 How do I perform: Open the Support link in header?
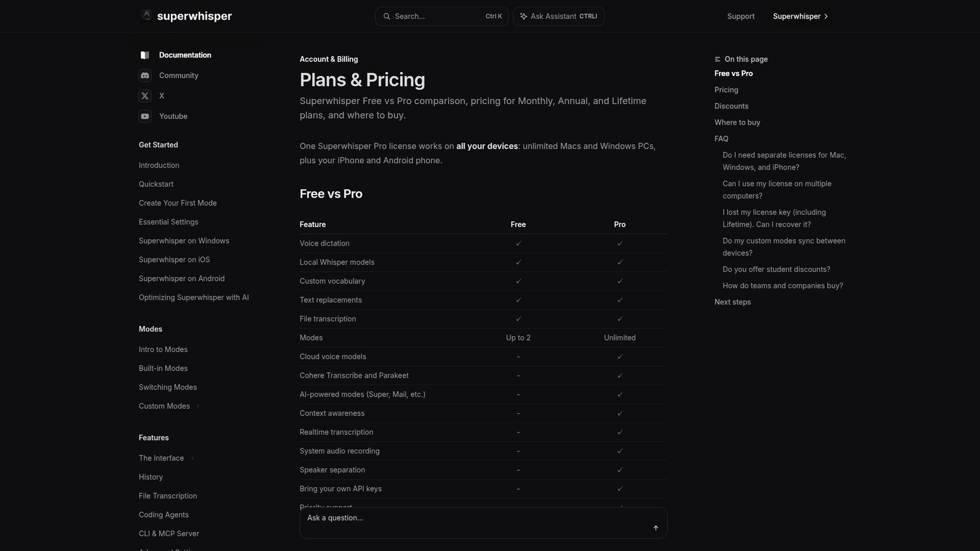click(741, 17)
